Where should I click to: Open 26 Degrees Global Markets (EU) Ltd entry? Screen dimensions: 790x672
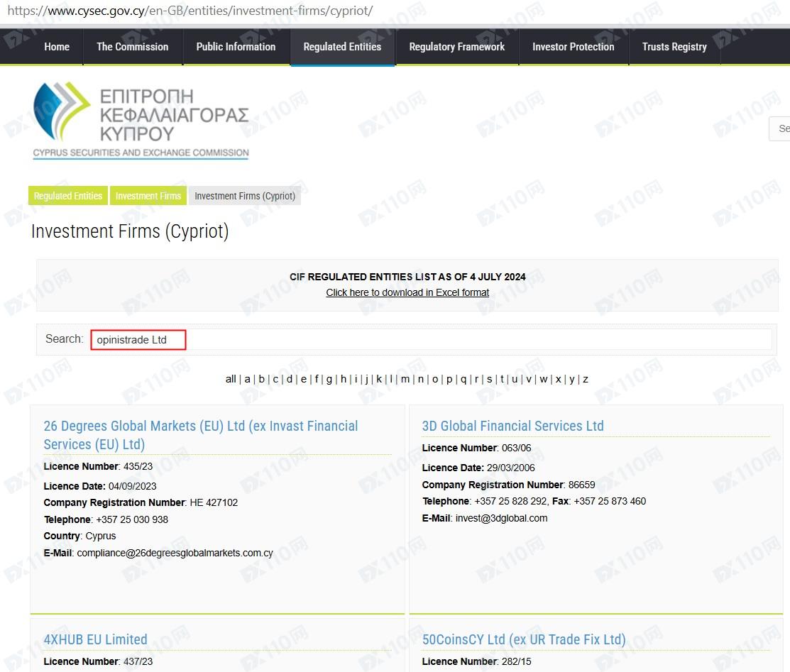[x=201, y=435]
